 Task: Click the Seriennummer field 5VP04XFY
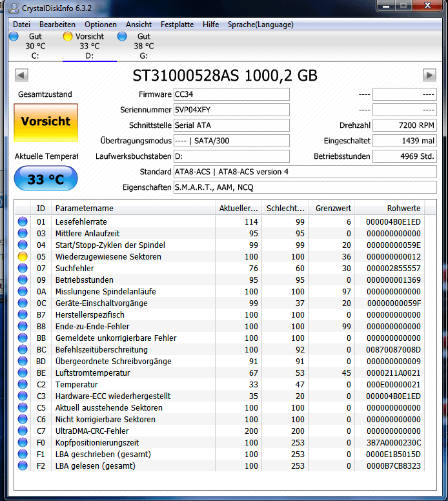tap(232, 110)
